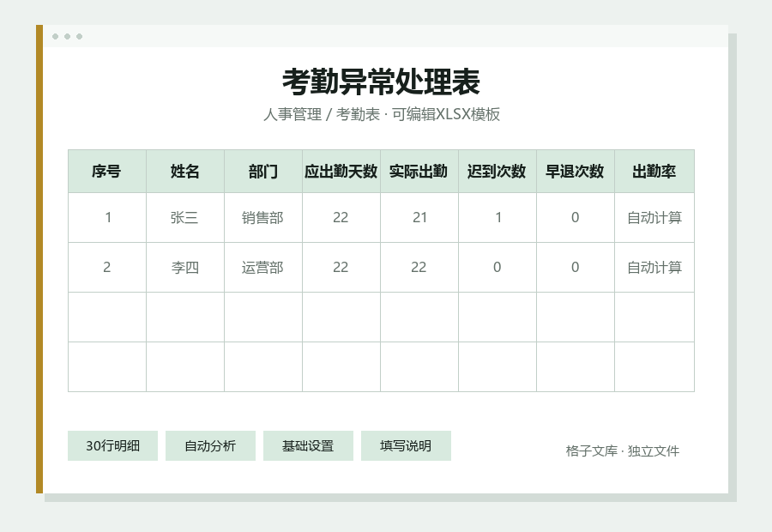The image size is (772, 532).
Task: Click 张三's 迟到次数 value 1
Action: 498,217
